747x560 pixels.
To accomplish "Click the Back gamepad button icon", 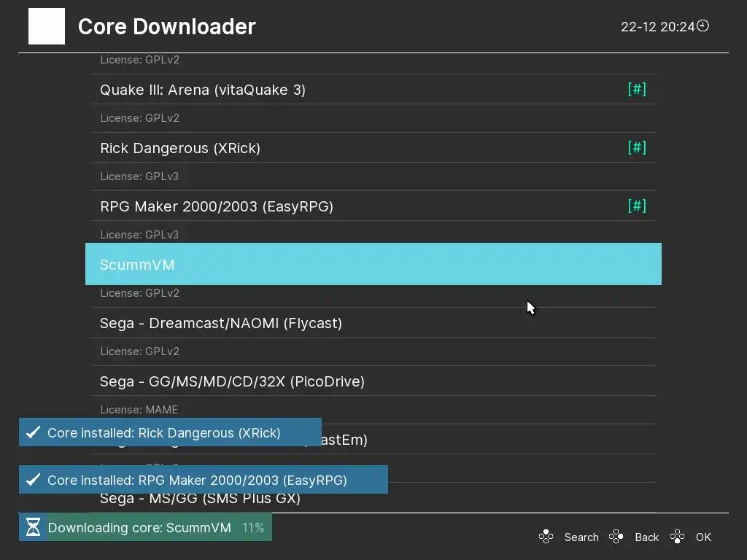I will point(616,537).
